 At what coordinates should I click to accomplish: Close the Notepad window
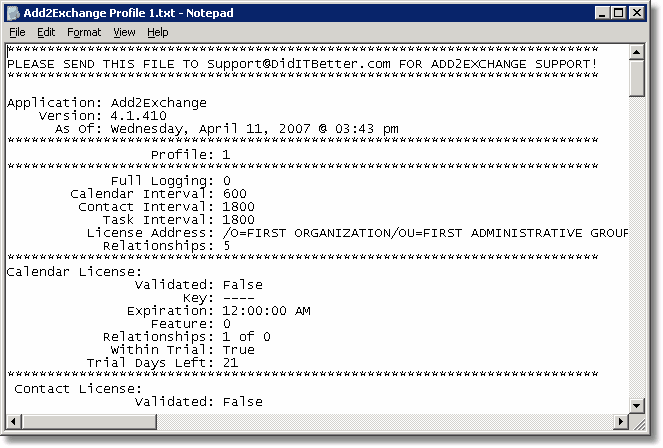pos(636,13)
